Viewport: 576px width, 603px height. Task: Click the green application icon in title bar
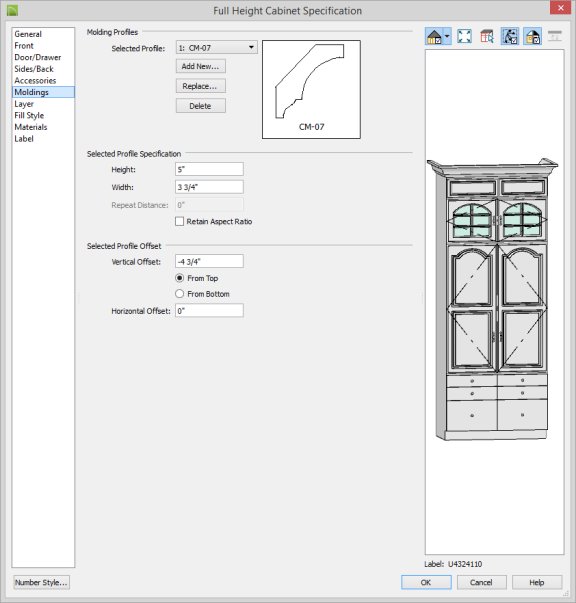[x=12, y=10]
